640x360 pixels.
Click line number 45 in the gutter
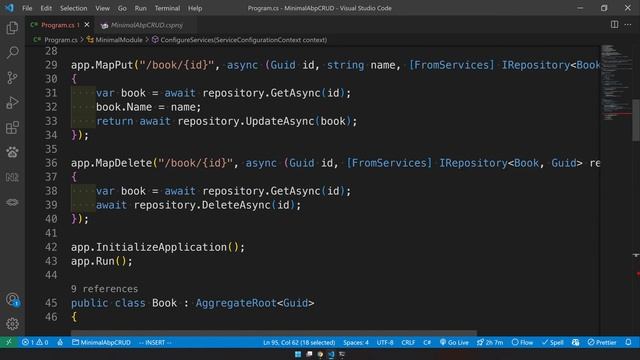click(x=51, y=303)
